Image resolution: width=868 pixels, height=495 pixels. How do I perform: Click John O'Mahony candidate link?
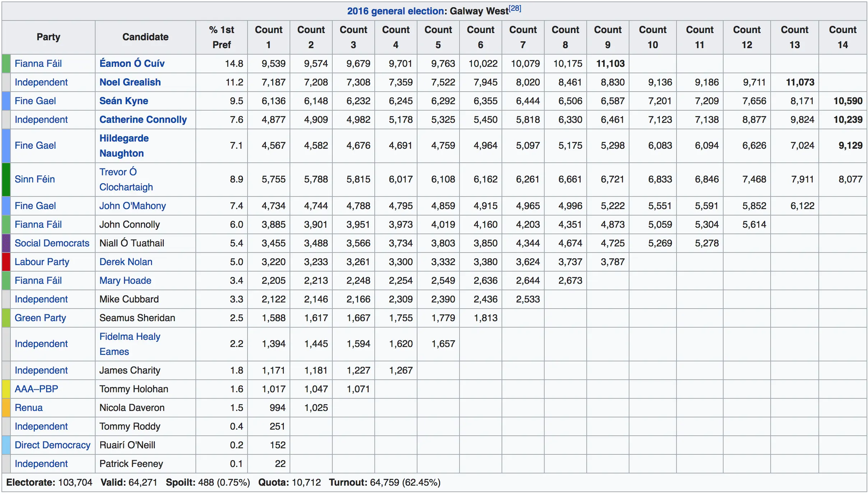(x=132, y=206)
